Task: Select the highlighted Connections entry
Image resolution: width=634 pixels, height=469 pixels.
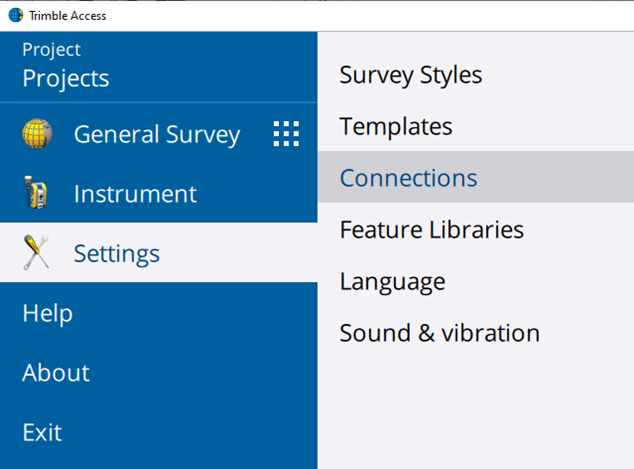Action: point(476,177)
